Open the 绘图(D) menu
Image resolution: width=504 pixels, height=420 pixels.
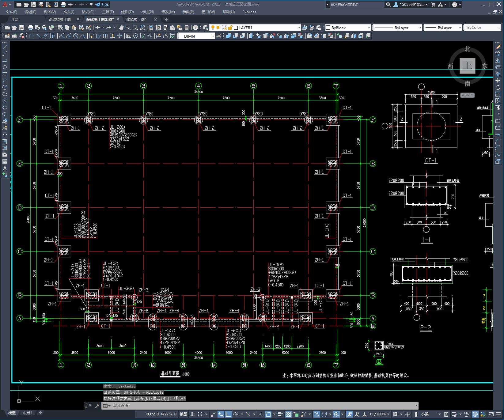coord(127,12)
